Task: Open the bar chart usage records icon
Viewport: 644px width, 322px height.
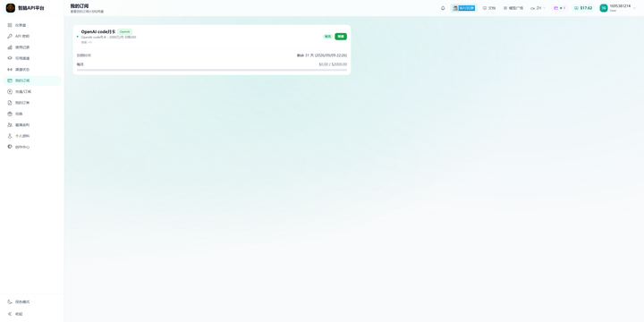Action: click(10, 47)
